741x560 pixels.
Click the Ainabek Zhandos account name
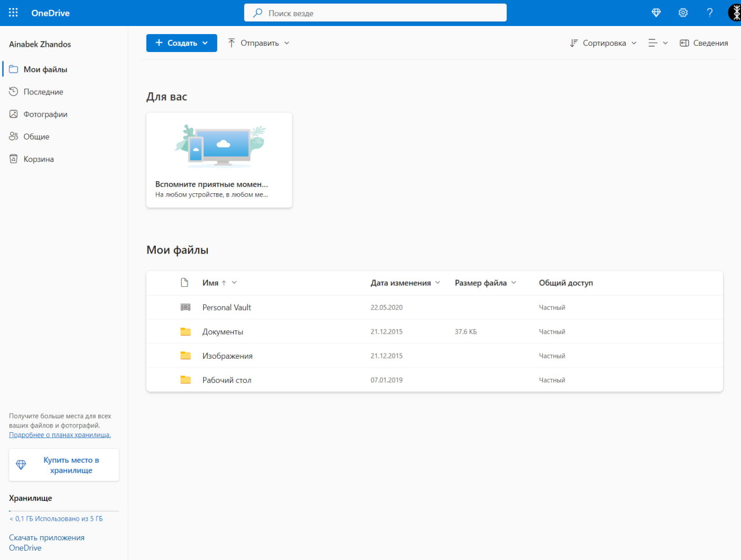[40, 44]
